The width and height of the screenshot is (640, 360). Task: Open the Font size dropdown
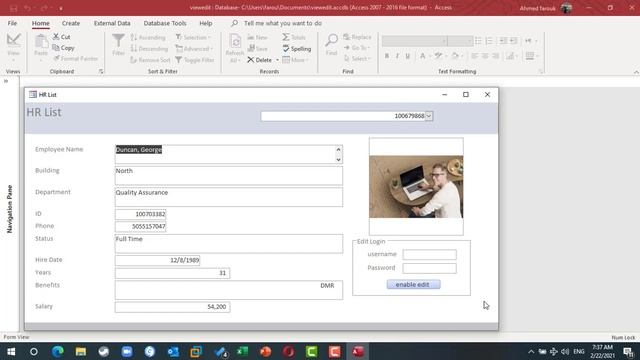(470, 41)
